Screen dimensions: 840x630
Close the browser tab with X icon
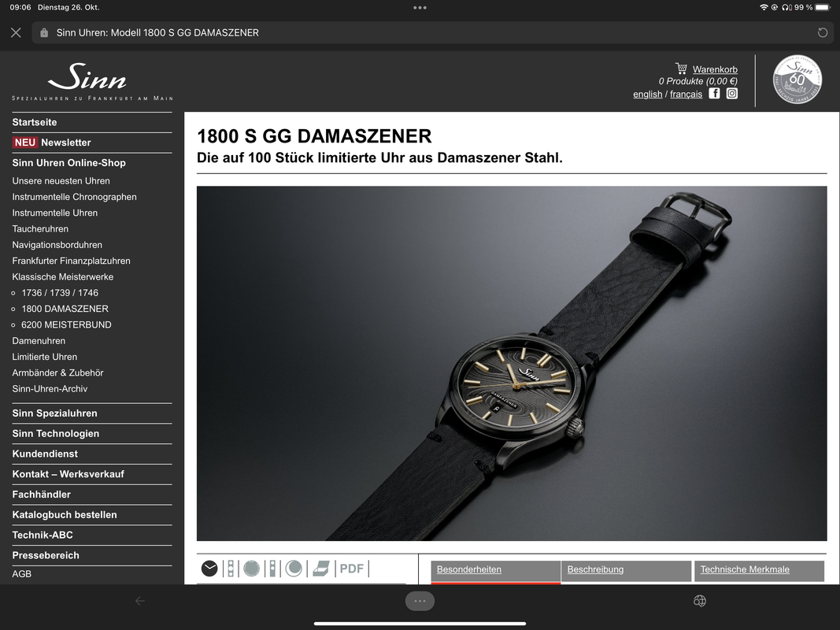(16, 32)
